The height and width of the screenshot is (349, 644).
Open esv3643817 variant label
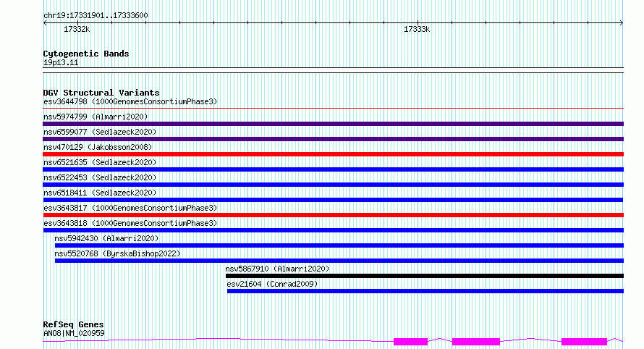click(130, 208)
